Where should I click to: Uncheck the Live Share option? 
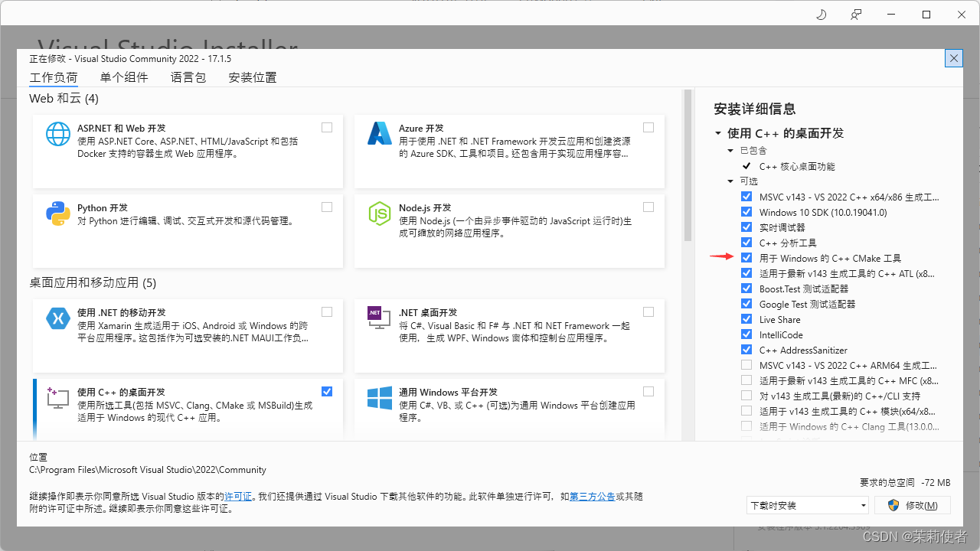click(746, 319)
